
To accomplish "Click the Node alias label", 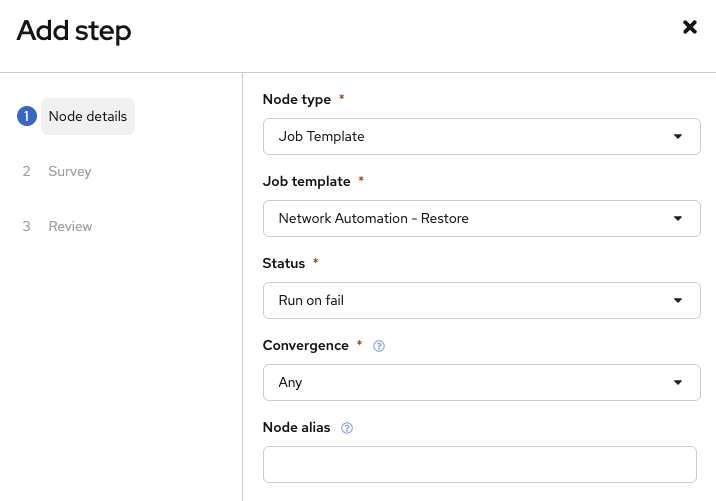I will (296, 427).
